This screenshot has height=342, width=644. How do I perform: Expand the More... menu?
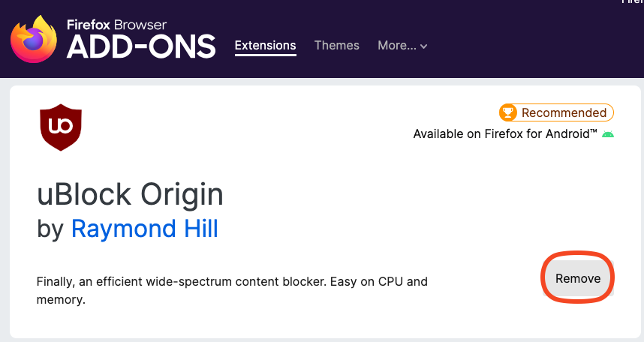click(x=402, y=45)
